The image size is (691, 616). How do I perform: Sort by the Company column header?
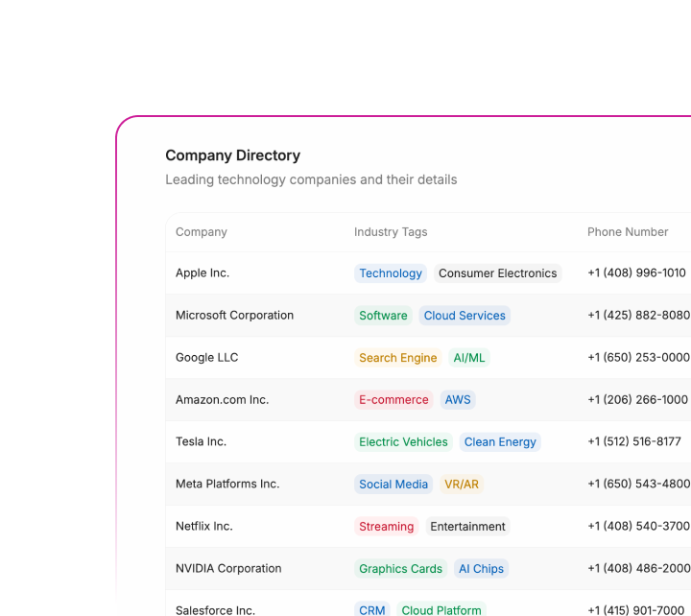(202, 232)
